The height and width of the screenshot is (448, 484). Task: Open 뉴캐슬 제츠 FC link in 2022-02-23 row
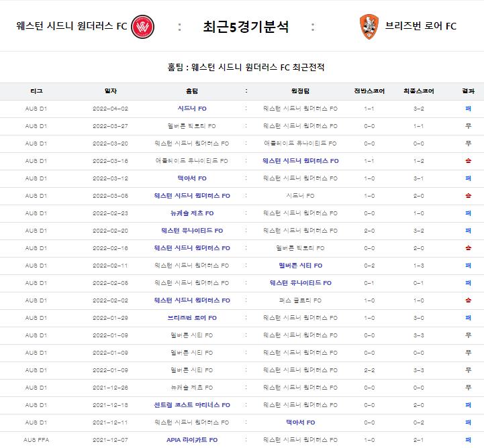click(192, 213)
